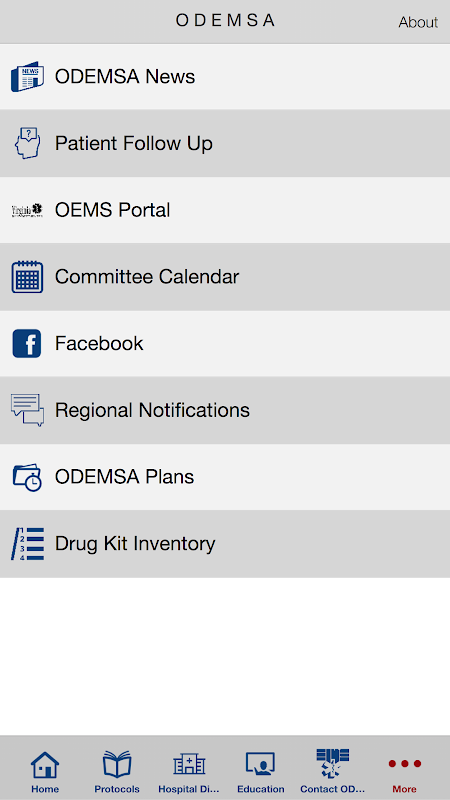Viewport: 450px width, 800px height.
Task: Open the Patient Follow Up label
Action: pyautogui.click(x=134, y=143)
